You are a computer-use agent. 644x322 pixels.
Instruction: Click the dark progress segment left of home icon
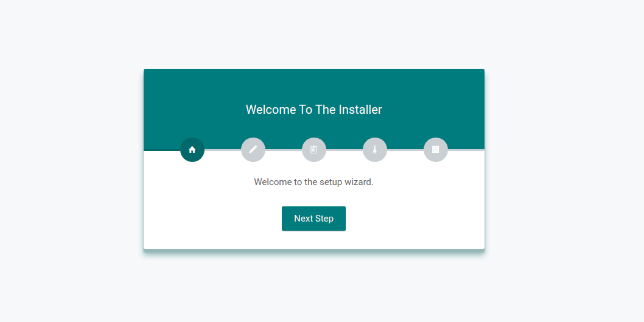coord(162,150)
